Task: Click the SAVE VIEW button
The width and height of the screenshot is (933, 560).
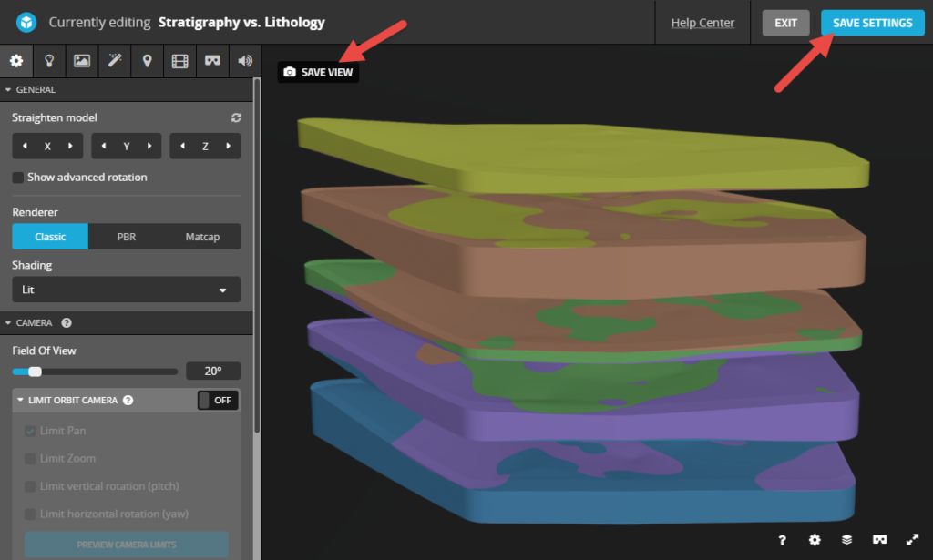Action: pos(318,72)
